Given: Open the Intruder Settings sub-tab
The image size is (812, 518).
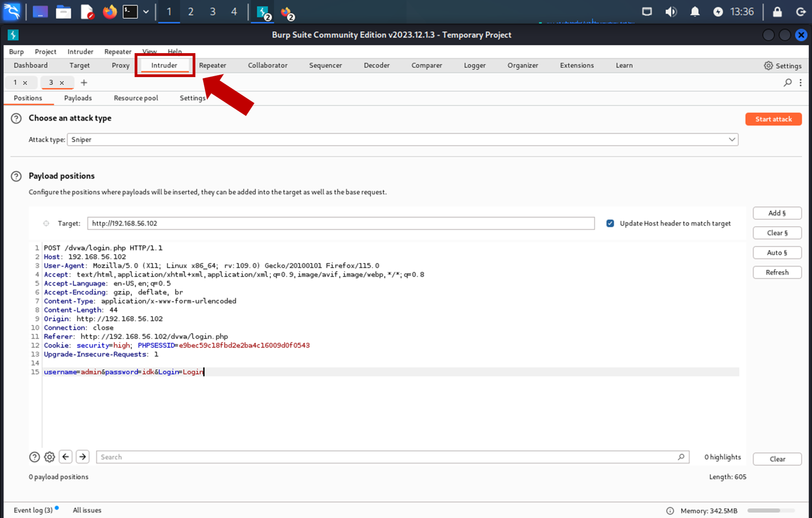Looking at the screenshot, I should [192, 98].
